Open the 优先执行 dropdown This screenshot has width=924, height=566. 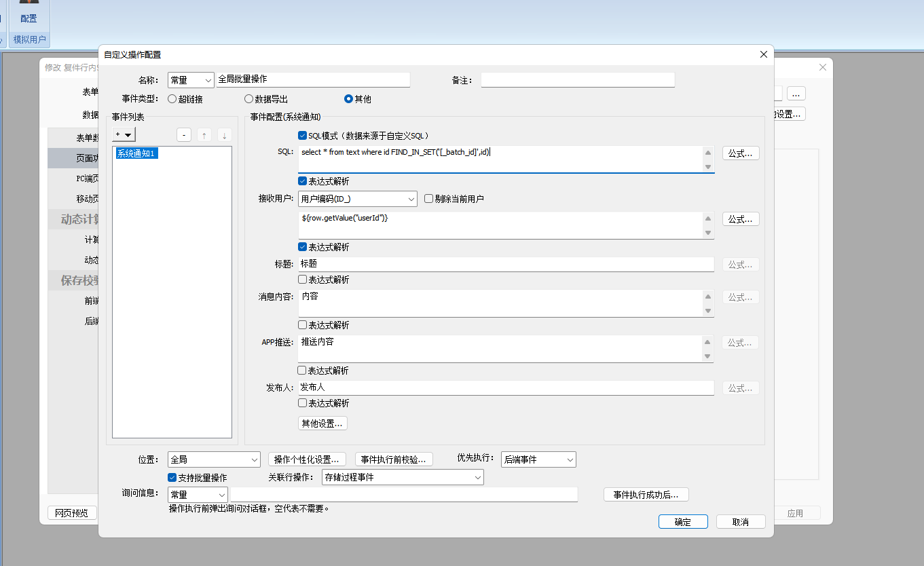[x=538, y=459]
